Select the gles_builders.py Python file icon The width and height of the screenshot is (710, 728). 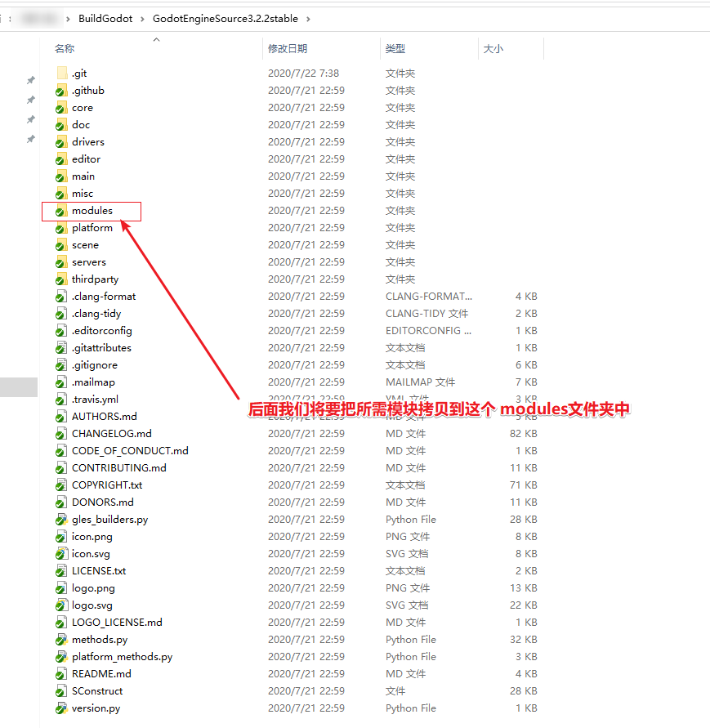(x=61, y=519)
